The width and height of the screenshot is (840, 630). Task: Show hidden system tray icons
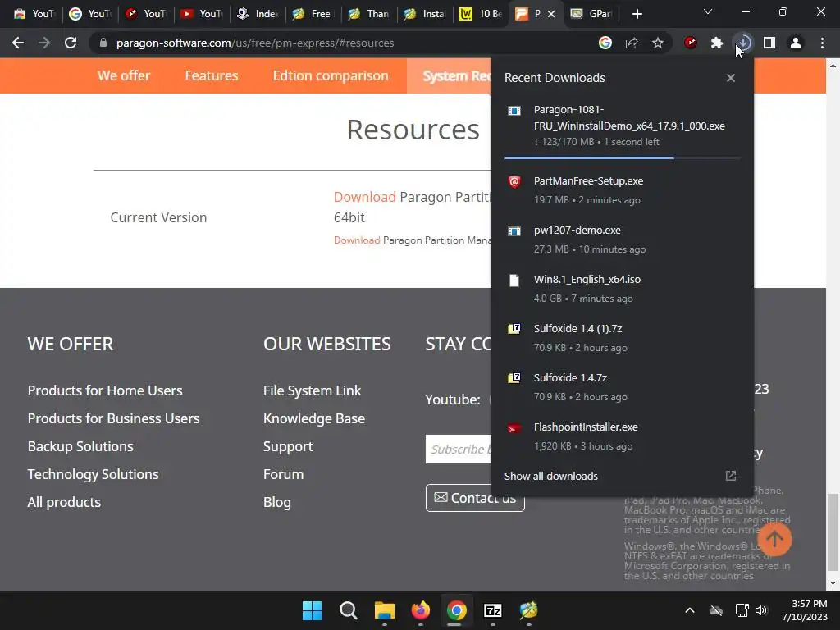click(x=690, y=610)
